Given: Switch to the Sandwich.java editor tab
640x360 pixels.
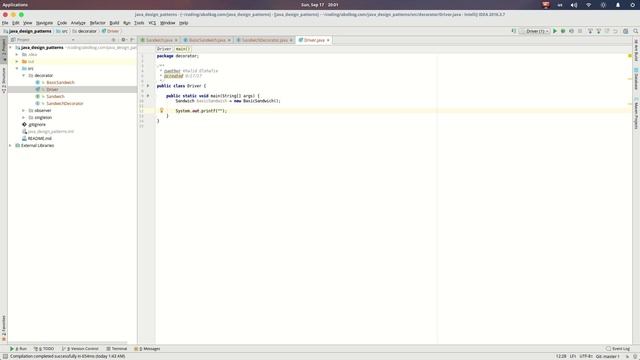Looking at the screenshot, I should 159,40.
